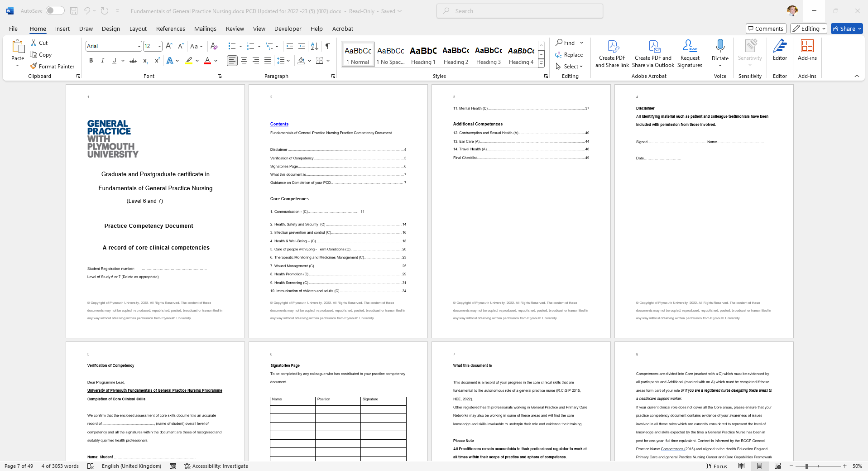Open the File tab

[x=13, y=29]
